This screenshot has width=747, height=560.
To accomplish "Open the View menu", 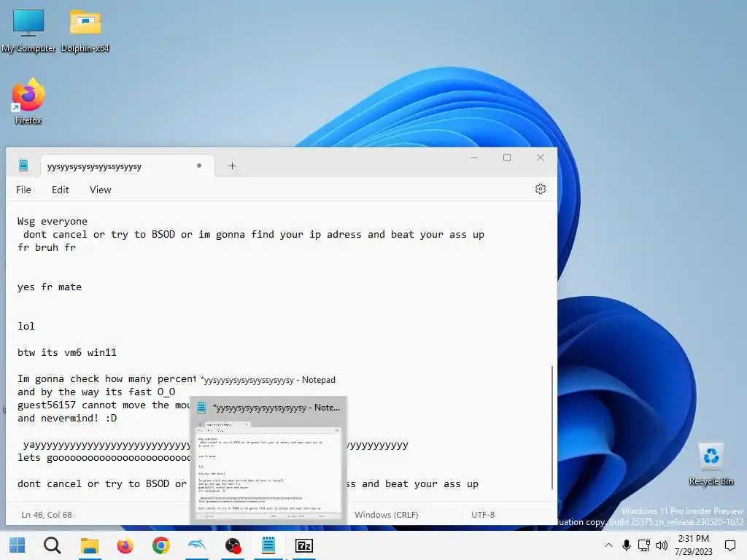I will tap(100, 190).
